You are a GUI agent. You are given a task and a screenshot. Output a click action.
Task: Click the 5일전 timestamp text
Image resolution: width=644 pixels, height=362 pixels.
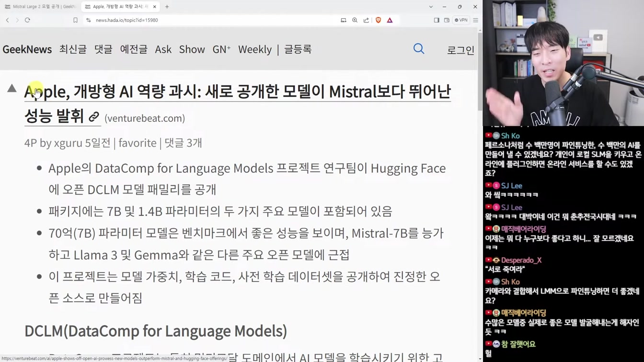[97, 143]
